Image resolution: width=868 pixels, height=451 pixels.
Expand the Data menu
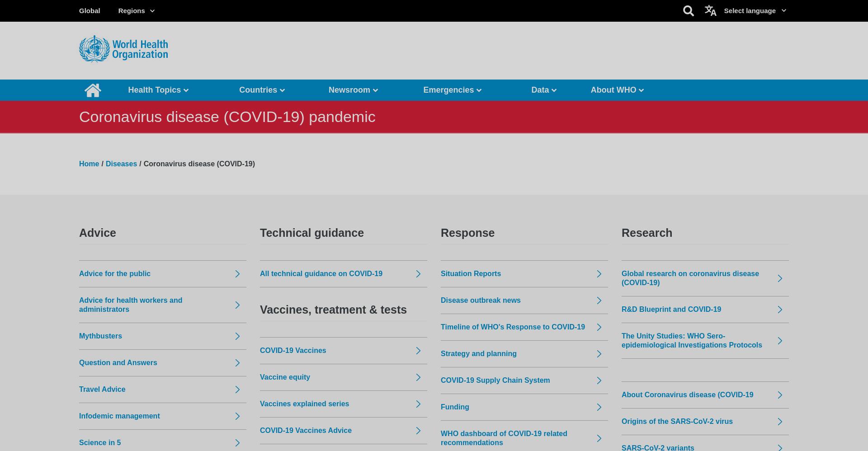click(544, 90)
